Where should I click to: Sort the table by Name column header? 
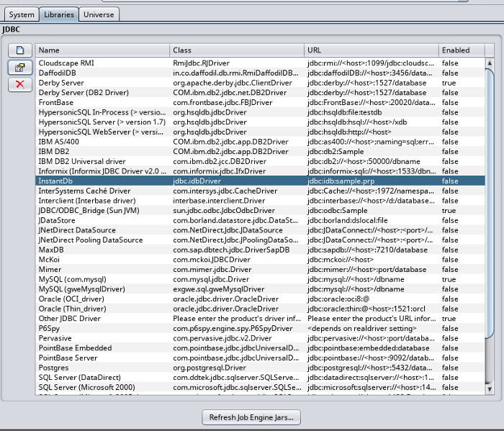102,50
